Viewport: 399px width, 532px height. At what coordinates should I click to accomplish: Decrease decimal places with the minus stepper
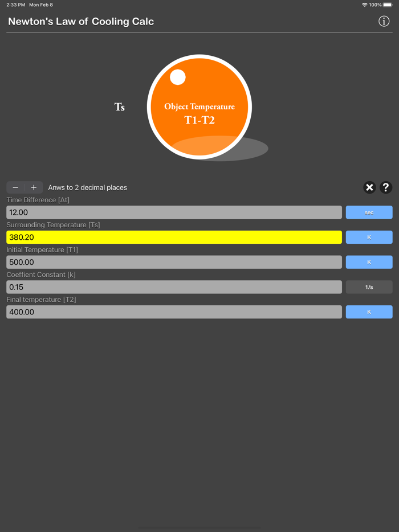pyautogui.click(x=15, y=187)
